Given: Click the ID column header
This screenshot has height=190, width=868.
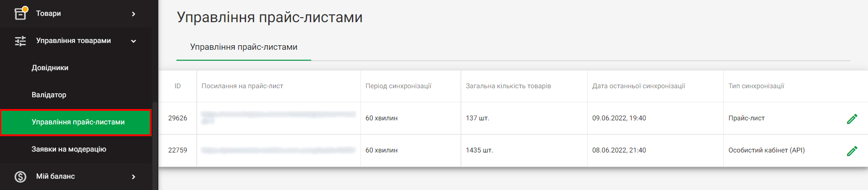Looking at the screenshot, I should pyautogui.click(x=178, y=86).
